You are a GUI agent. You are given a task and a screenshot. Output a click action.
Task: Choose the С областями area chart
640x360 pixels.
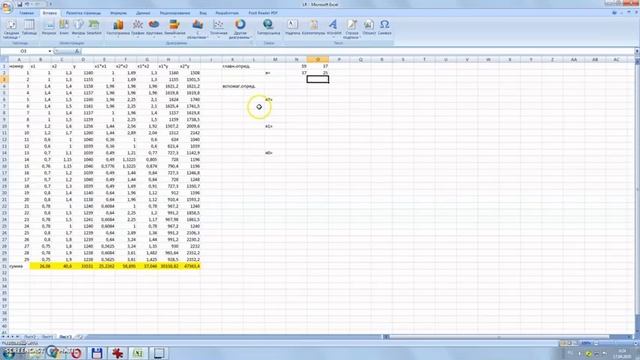(198, 29)
